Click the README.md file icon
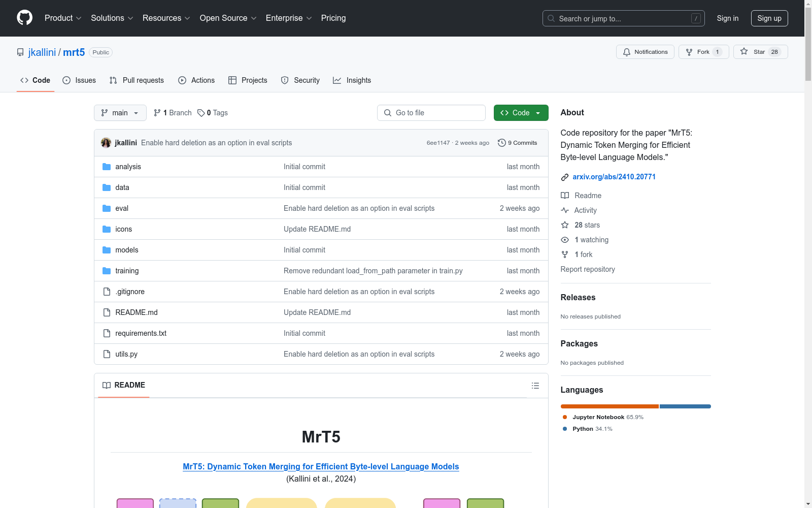This screenshot has height=508, width=812. tap(107, 312)
